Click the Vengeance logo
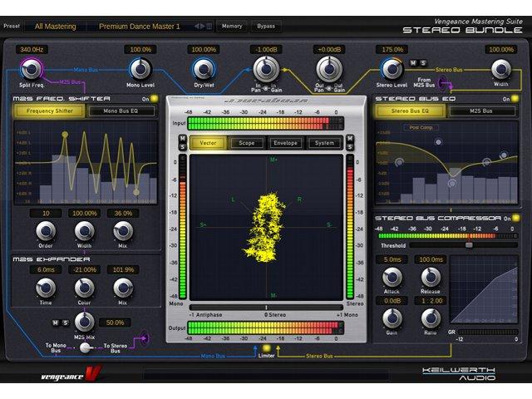The image size is (532, 399). pos(71,375)
